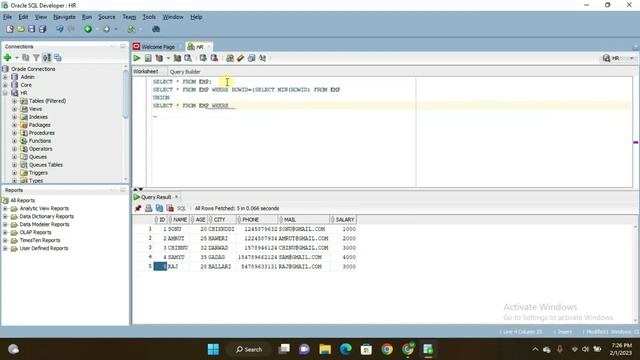Viewport: 640px width, 360px height.
Task: Click the Open folder icon in main toolbar
Action: click(x=20, y=29)
